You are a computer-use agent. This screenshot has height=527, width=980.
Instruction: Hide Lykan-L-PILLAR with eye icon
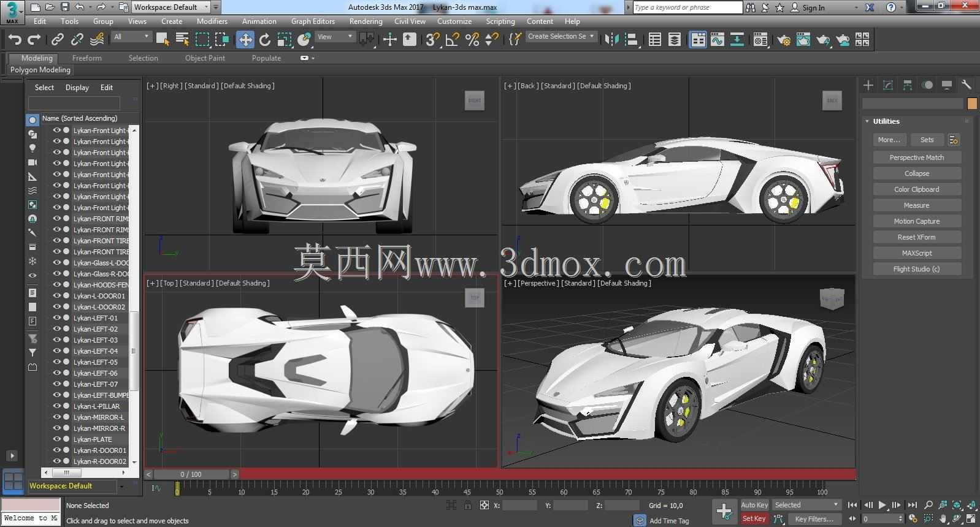pyautogui.click(x=56, y=406)
